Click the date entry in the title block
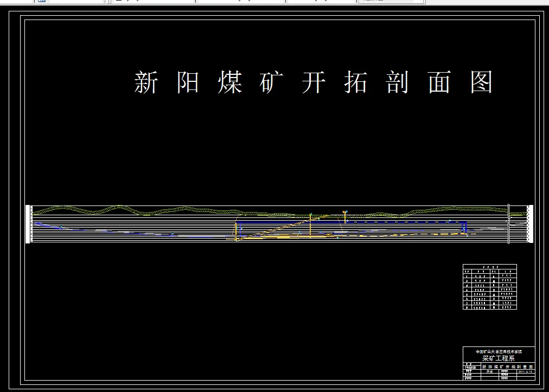The height and width of the screenshot is (392, 549). [x=525, y=371]
